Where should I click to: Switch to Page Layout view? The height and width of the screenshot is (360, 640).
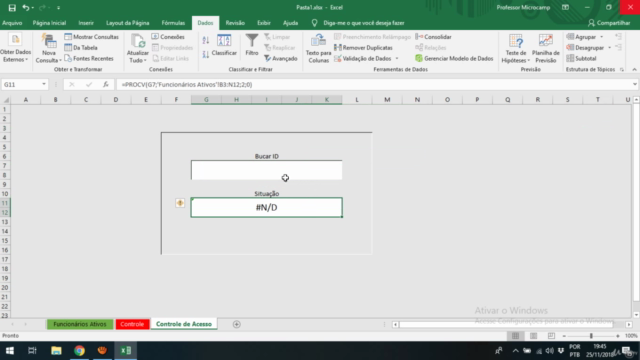coord(533,336)
